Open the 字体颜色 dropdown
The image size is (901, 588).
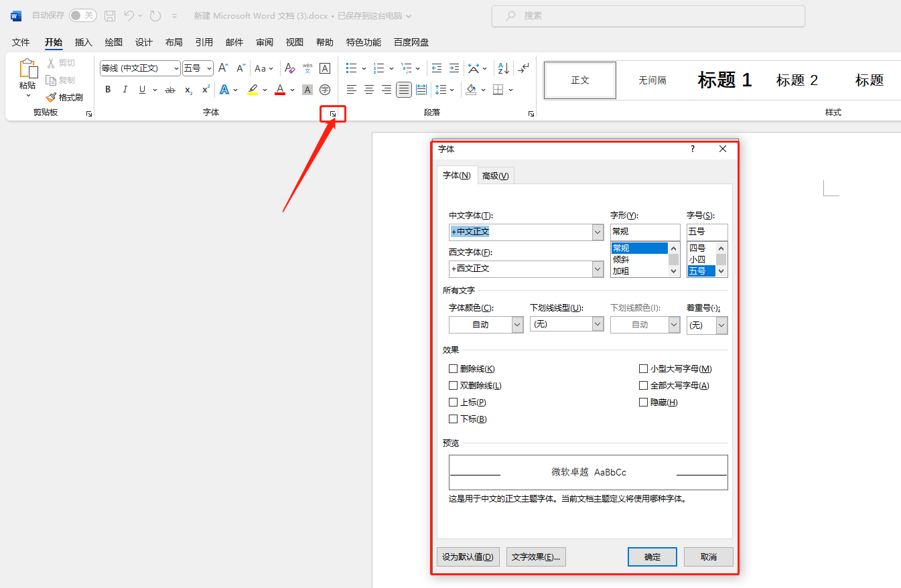517,324
